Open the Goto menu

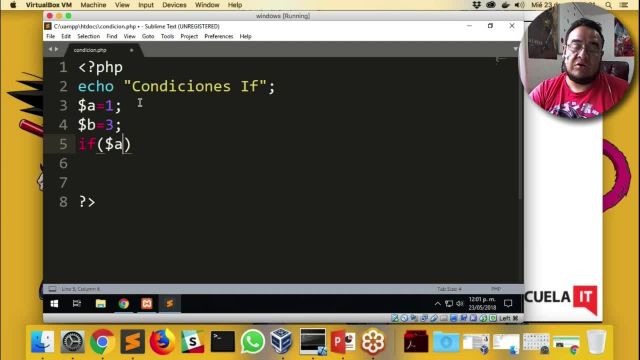148,36
